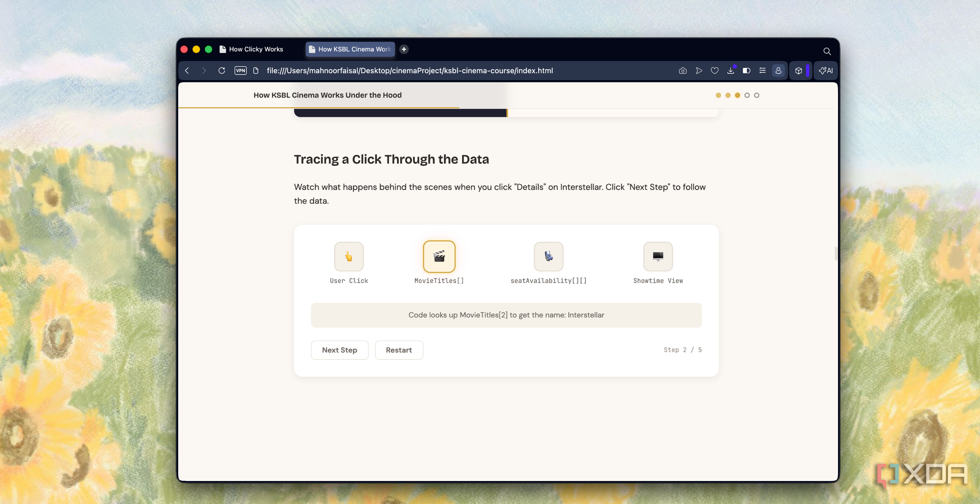Click the camera snapshot icon in toolbar

[x=682, y=70]
